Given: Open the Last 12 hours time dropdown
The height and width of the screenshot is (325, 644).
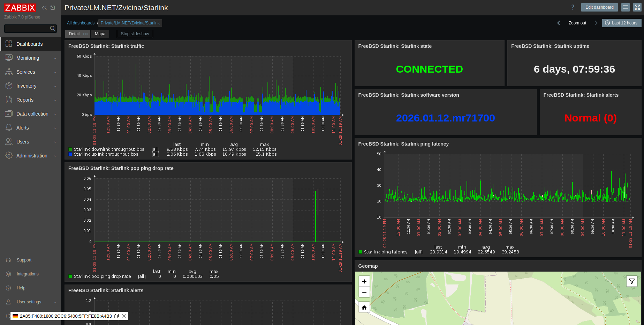Looking at the screenshot, I should coord(622,23).
